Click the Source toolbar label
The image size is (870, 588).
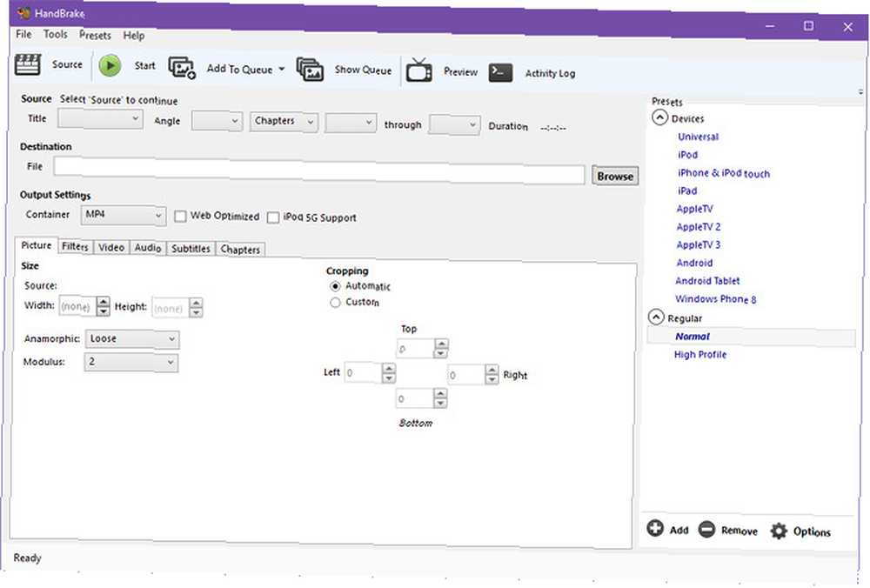coord(67,64)
